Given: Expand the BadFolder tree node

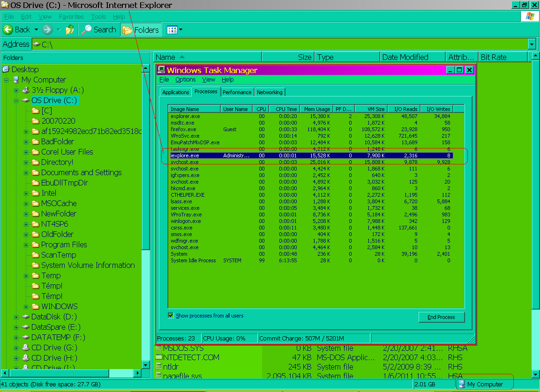Looking at the screenshot, I should click(x=26, y=142).
